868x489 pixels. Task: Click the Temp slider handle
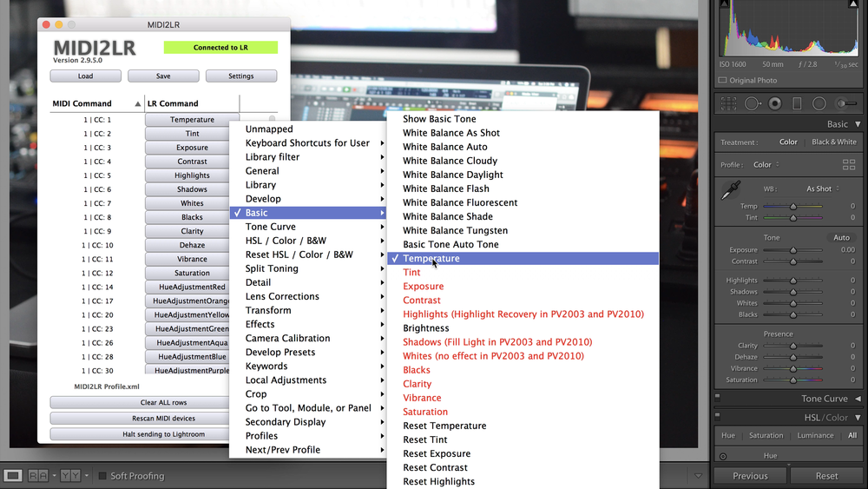(793, 206)
